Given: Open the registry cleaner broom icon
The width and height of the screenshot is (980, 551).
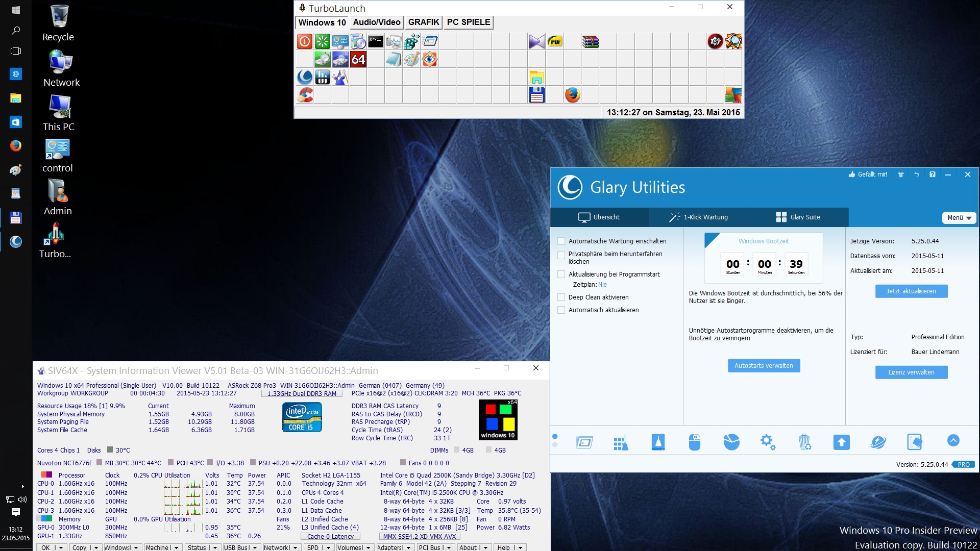Looking at the screenshot, I should click(x=621, y=442).
